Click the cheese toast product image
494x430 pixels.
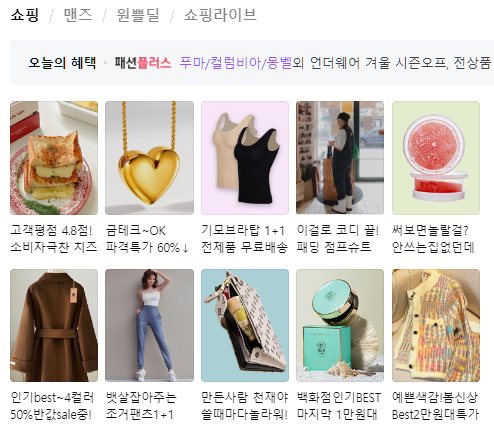pos(54,158)
